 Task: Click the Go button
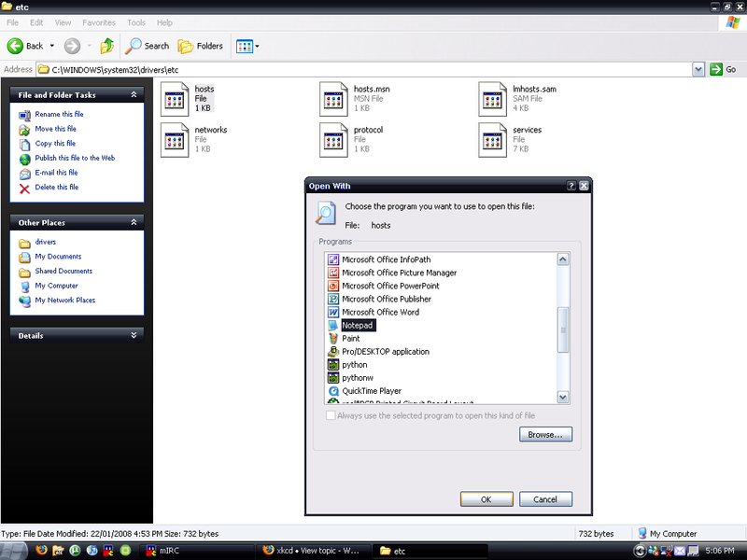pyautogui.click(x=723, y=69)
